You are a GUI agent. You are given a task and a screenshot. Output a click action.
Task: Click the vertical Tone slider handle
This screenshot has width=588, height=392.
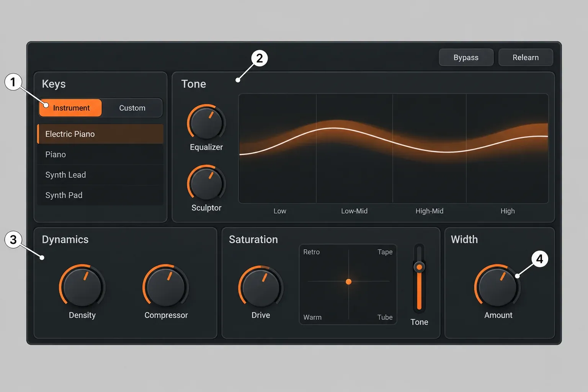(419, 267)
